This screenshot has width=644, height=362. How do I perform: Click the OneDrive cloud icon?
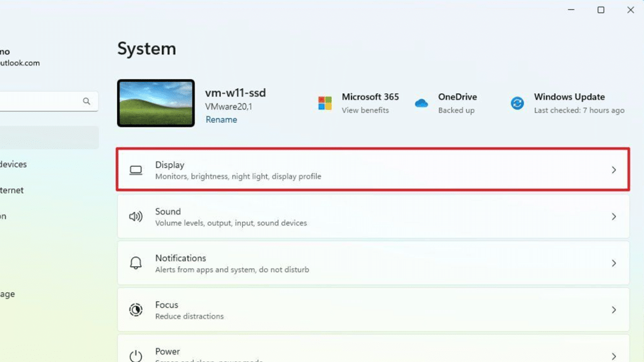(421, 103)
